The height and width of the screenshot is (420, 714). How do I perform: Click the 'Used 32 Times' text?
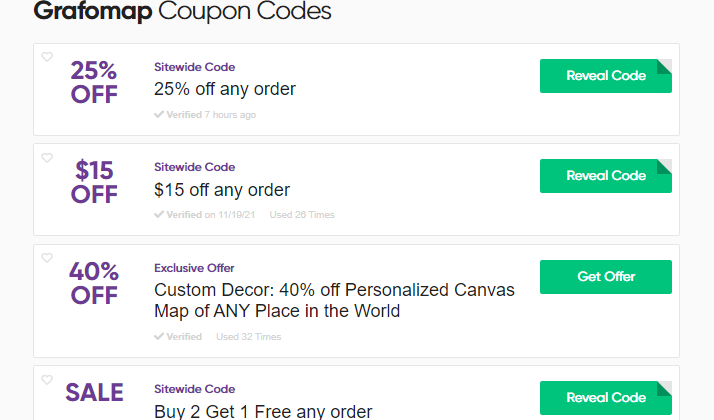249,337
